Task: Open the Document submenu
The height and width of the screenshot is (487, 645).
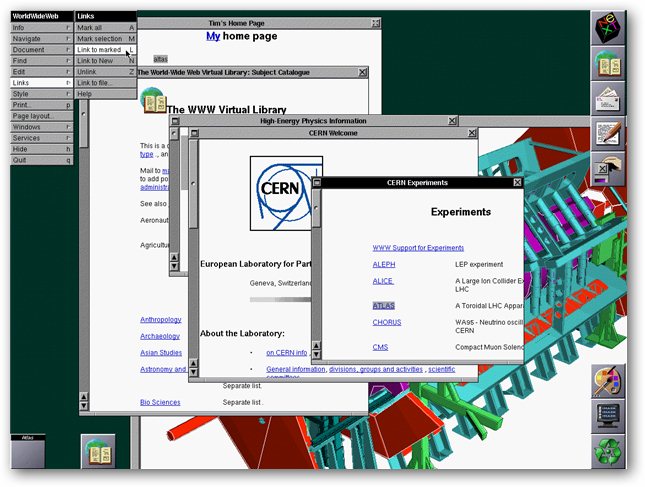Action: (x=42, y=50)
